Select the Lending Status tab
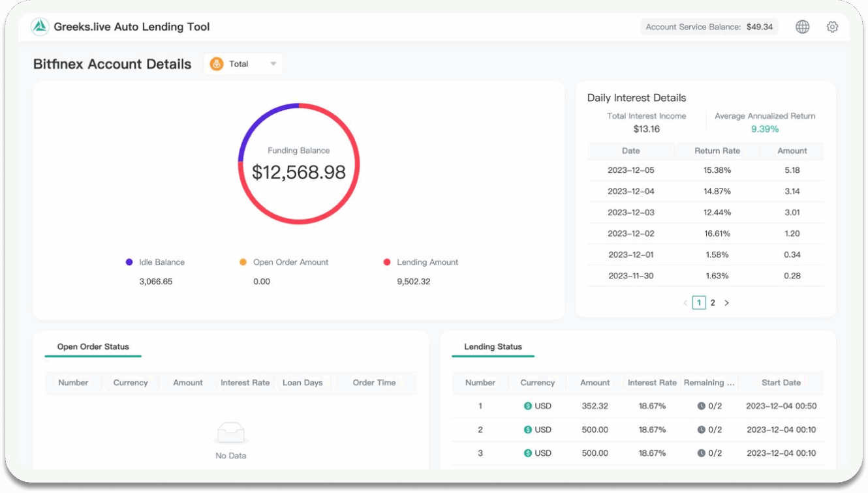 [x=493, y=347]
